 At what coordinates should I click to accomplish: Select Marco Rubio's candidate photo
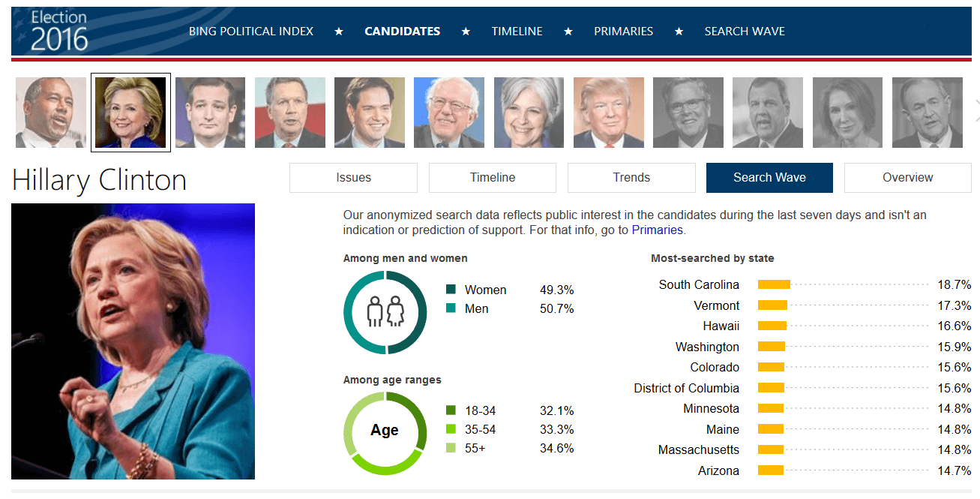[x=370, y=111]
